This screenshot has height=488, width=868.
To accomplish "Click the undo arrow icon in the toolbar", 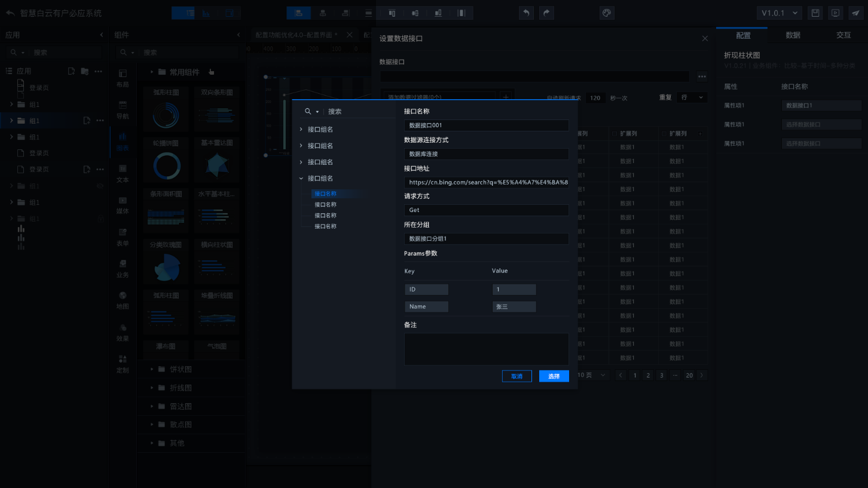I will tap(526, 13).
